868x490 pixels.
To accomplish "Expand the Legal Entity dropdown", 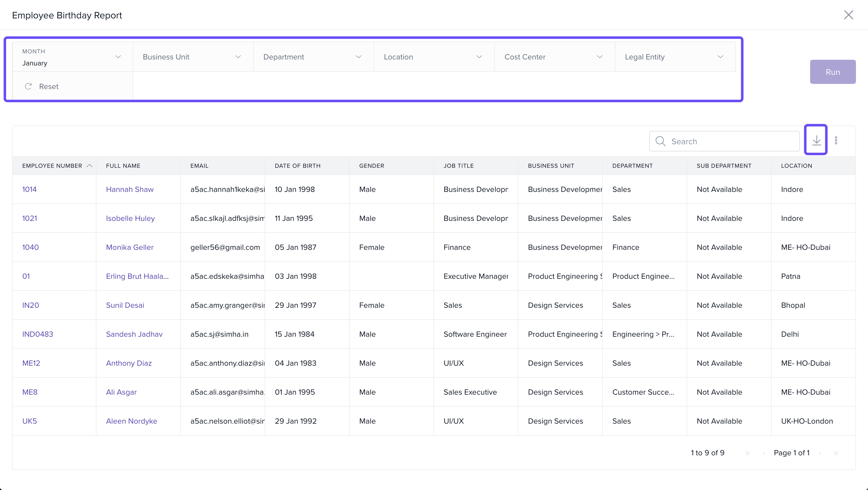I will (675, 57).
